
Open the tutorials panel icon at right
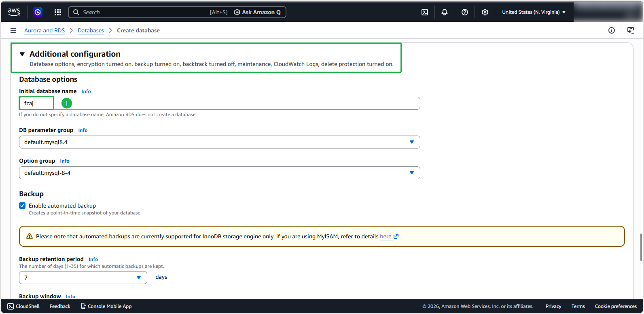click(631, 30)
